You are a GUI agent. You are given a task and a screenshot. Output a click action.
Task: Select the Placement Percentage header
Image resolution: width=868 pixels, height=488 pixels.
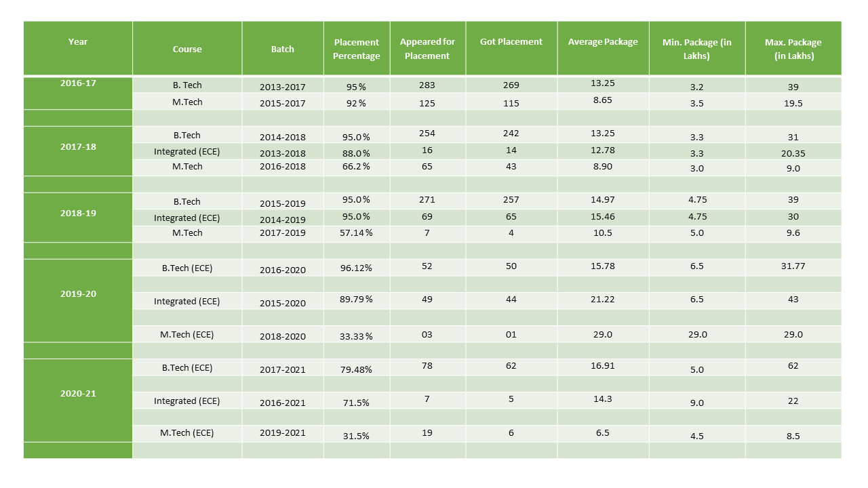click(x=357, y=49)
